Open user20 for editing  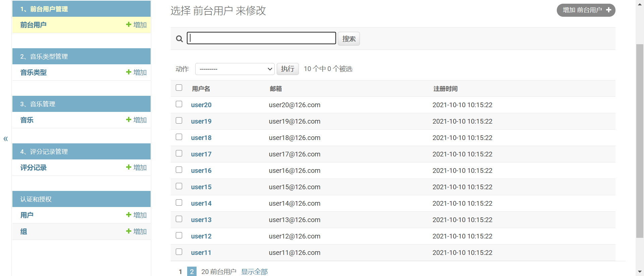201,105
